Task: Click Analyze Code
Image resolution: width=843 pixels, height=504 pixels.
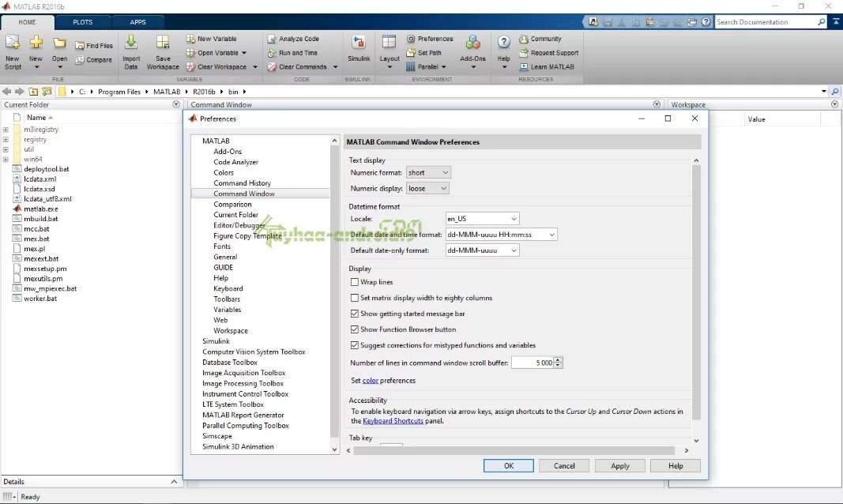Action: pos(294,39)
